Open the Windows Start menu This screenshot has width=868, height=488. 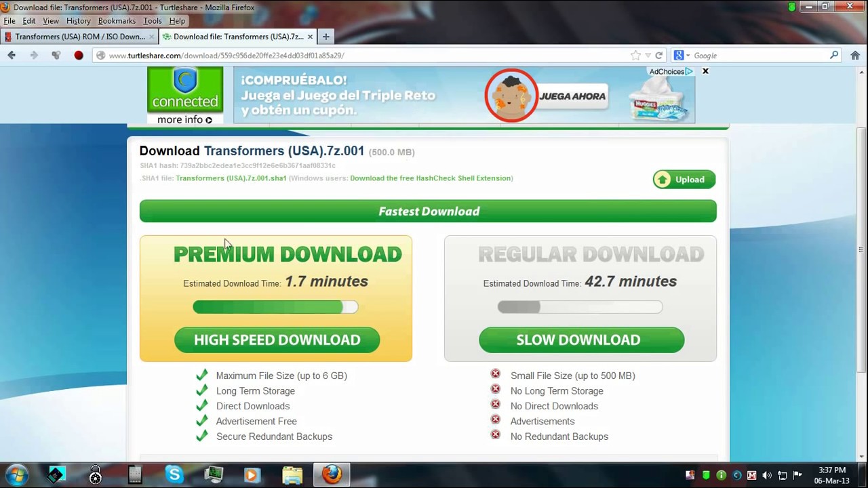[17, 475]
